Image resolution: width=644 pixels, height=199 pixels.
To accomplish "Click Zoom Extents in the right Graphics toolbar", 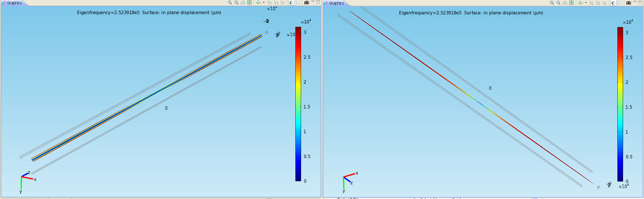I will point(571,3).
